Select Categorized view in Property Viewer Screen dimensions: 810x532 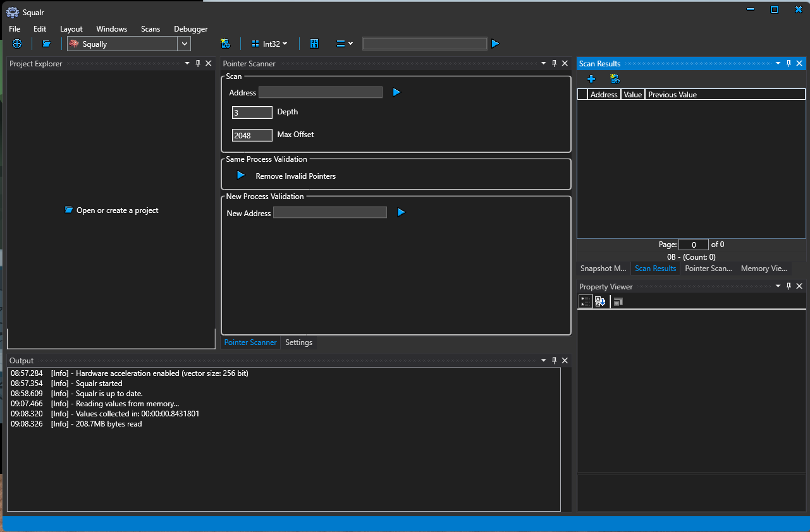586,301
